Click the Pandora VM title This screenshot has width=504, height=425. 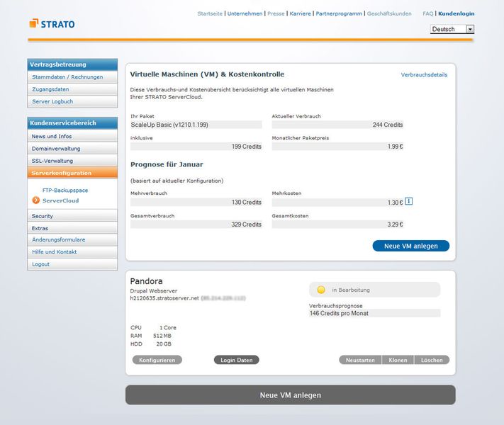click(x=146, y=281)
